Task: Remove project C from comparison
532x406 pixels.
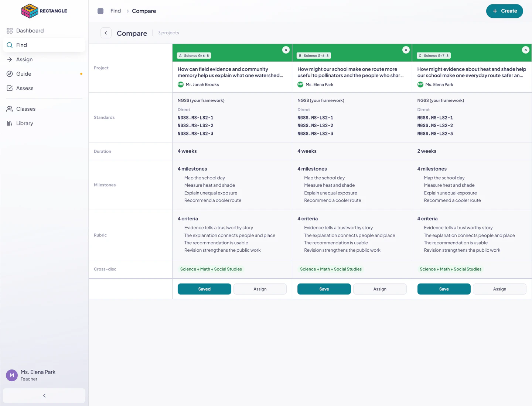Action: pos(526,50)
